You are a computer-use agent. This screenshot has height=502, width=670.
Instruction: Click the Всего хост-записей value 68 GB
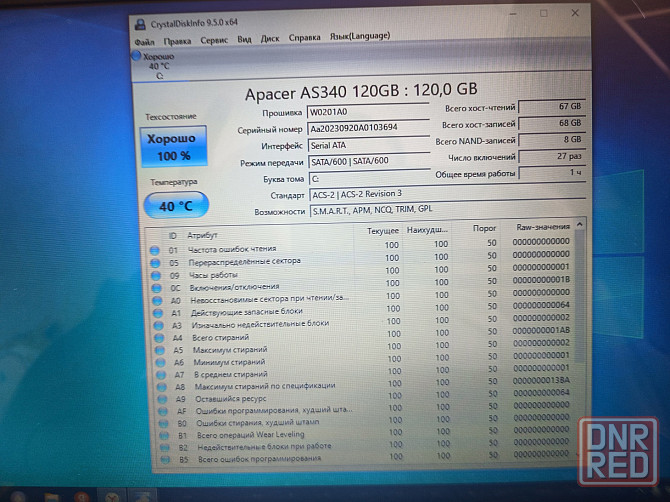552,123
